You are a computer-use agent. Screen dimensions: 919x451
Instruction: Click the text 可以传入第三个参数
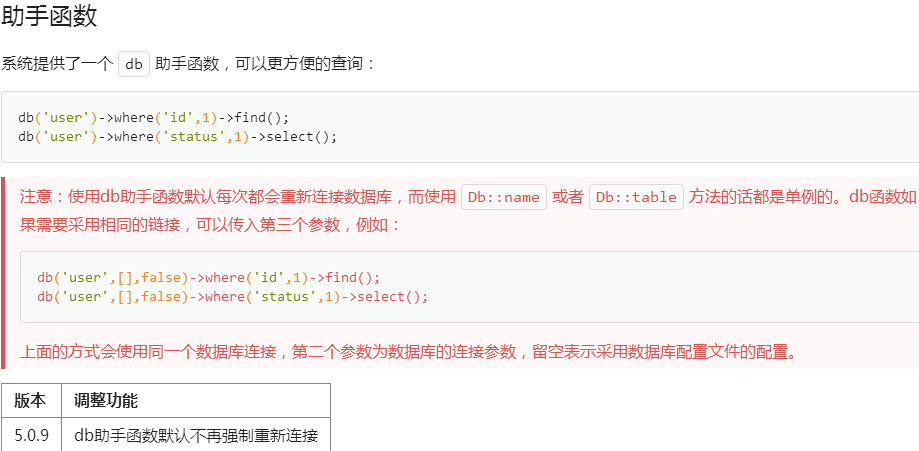271,225
